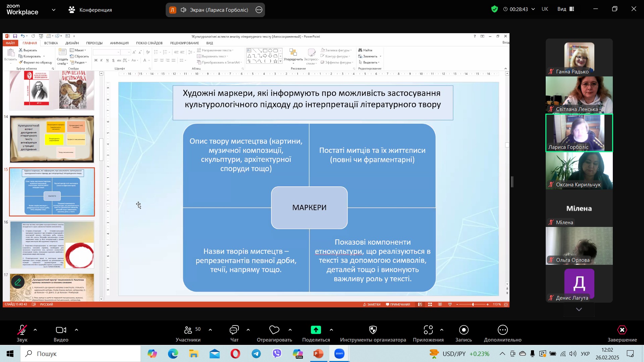Viewport: 644px width, 362px height.
Task: Select Оксана Кирильчук participant video tile
Action: click(579, 171)
